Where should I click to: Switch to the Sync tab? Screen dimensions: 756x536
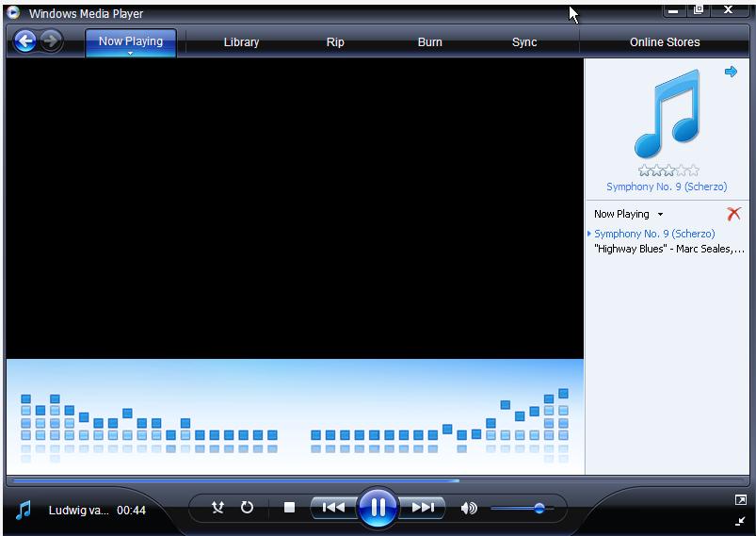coord(524,42)
